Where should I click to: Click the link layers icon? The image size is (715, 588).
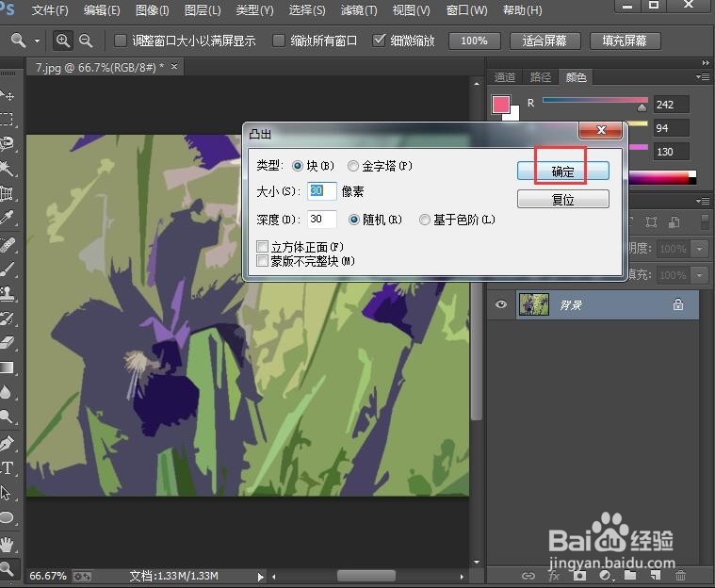(528, 576)
